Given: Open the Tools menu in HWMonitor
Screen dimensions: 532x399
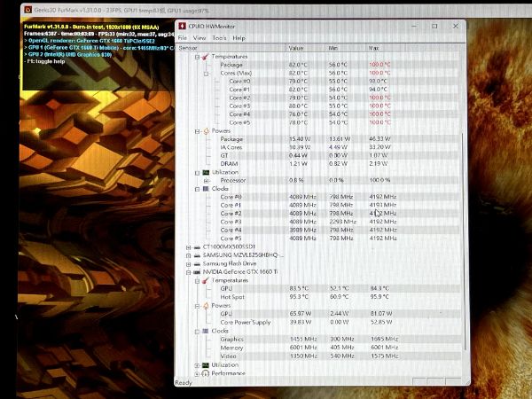Looking at the screenshot, I should tap(219, 38).
